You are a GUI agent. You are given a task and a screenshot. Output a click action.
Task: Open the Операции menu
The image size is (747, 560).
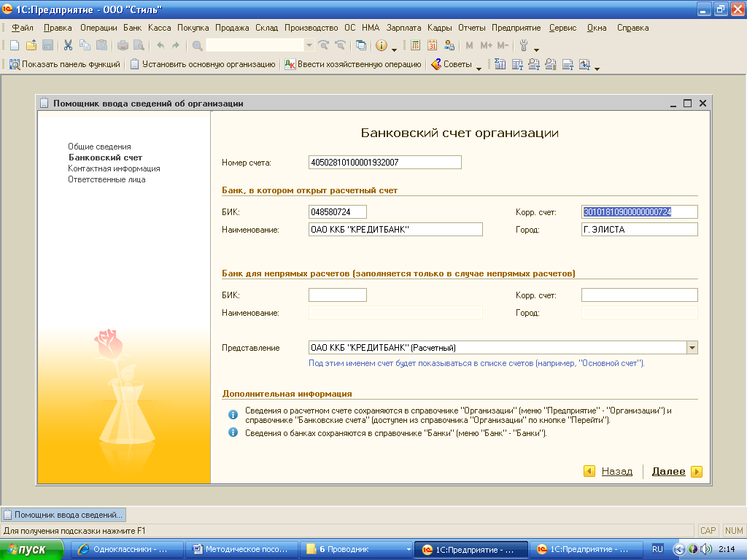point(98,28)
